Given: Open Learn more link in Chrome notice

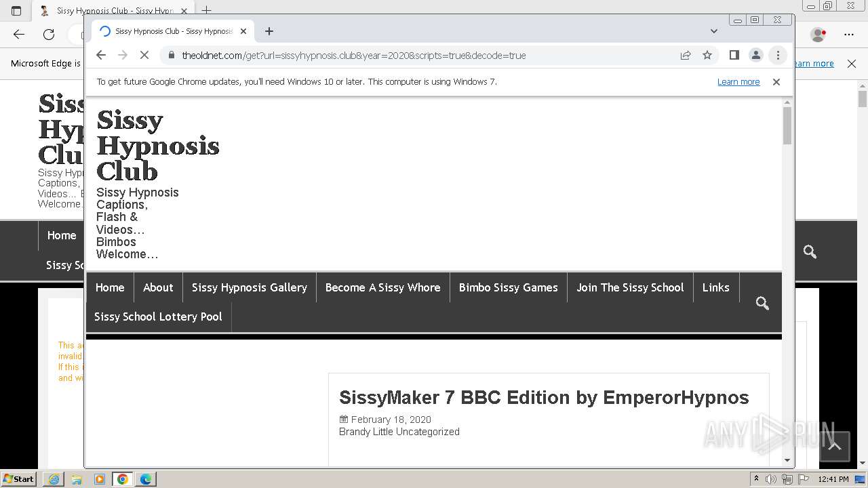Looking at the screenshot, I should point(738,82).
